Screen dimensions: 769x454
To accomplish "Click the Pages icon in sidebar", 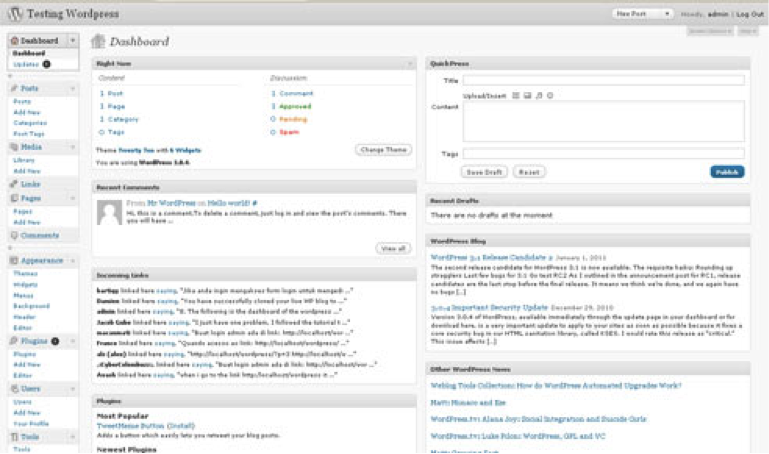I will click(x=14, y=198).
